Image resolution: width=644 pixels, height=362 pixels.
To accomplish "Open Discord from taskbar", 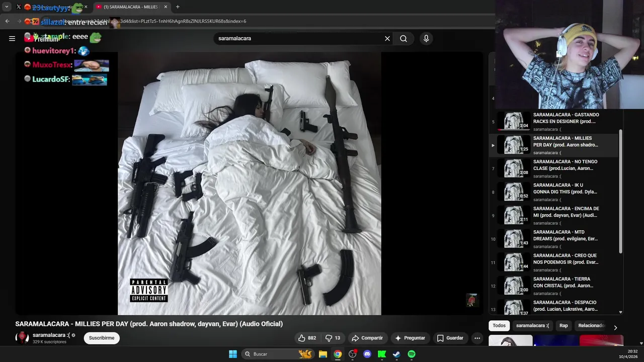I will tap(367, 354).
